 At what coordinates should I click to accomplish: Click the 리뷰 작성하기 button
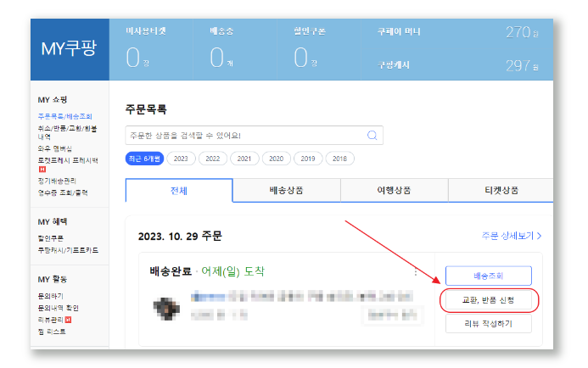[x=489, y=323]
